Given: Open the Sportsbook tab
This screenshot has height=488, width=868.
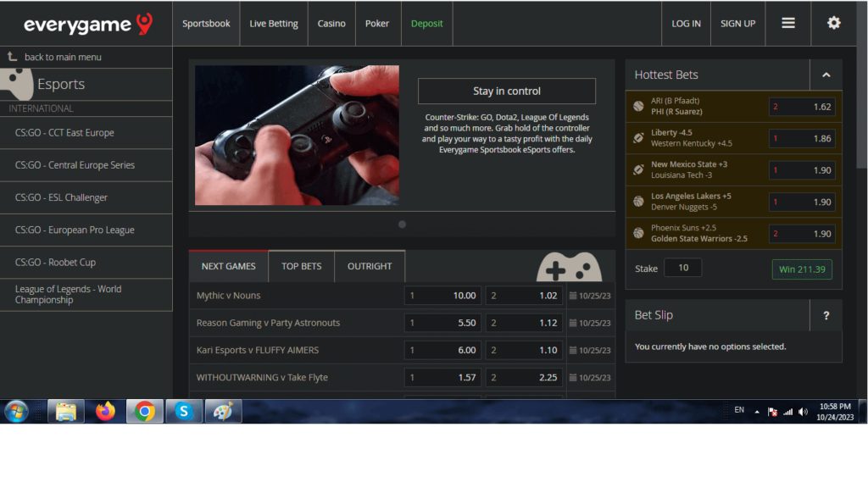Looking at the screenshot, I should pyautogui.click(x=206, y=23).
